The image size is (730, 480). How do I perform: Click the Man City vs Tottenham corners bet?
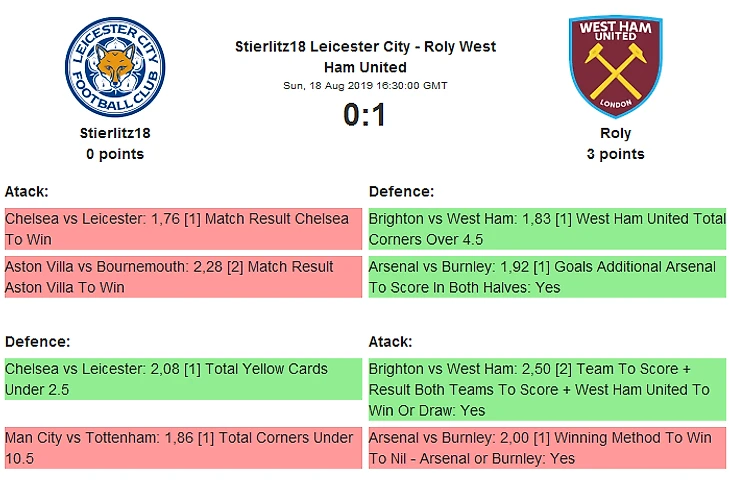point(182,447)
